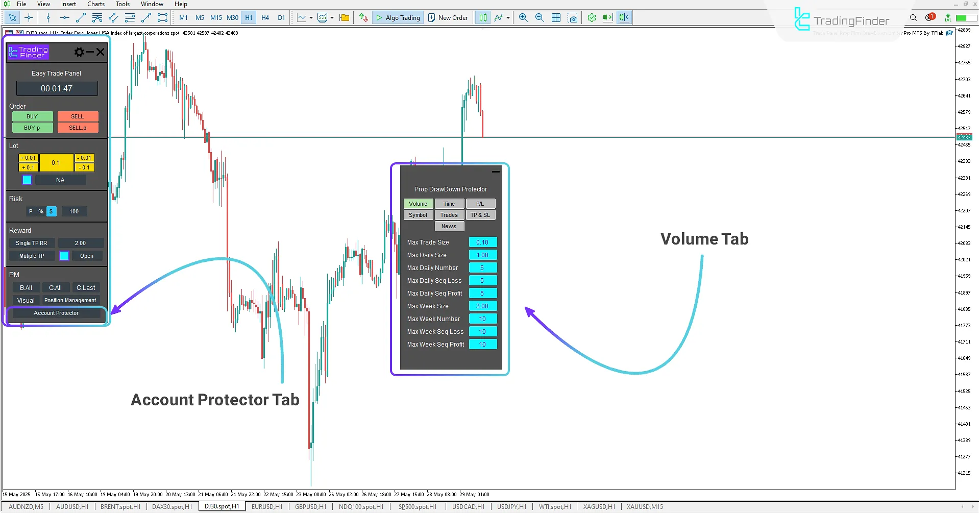Take a chart screenshot with the camera icon

(x=573, y=17)
